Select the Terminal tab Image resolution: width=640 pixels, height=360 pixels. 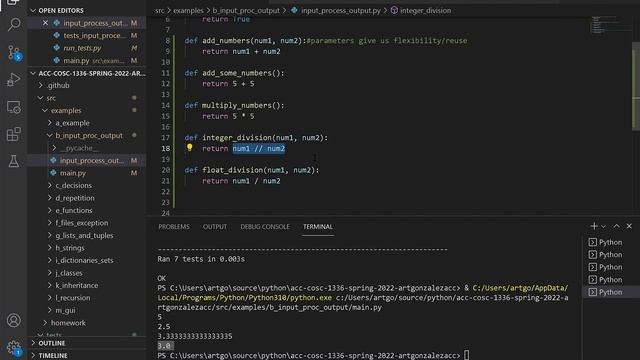pos(318,227)
